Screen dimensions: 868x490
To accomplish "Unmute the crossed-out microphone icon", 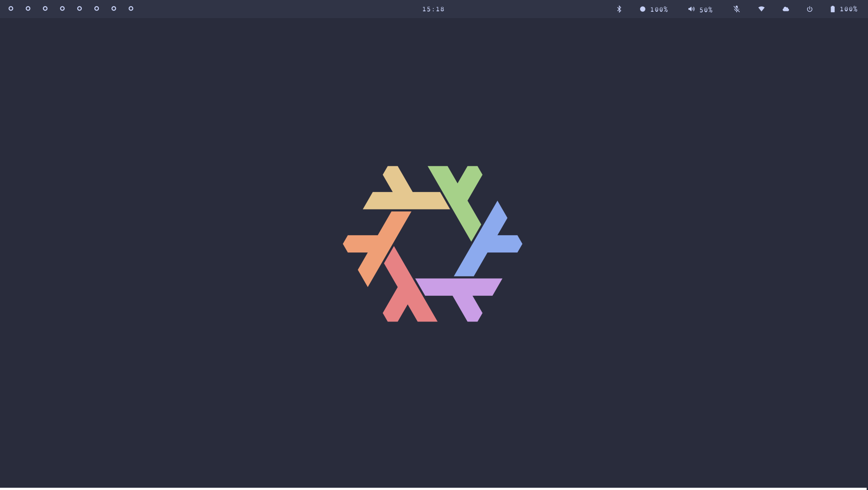I will (736, 9).
